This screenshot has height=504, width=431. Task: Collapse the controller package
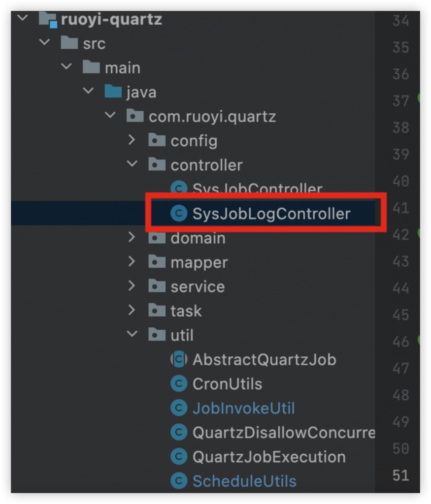[131, 165]
